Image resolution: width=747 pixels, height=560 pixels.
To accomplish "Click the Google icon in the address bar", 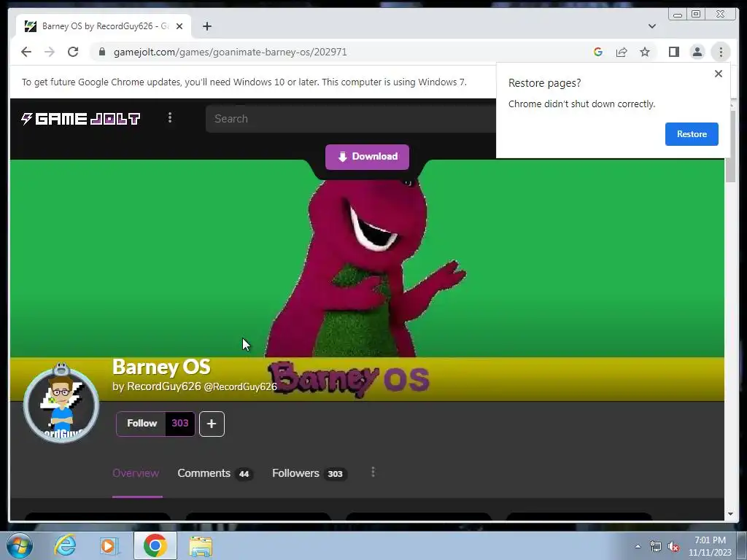I will [598, 52].
